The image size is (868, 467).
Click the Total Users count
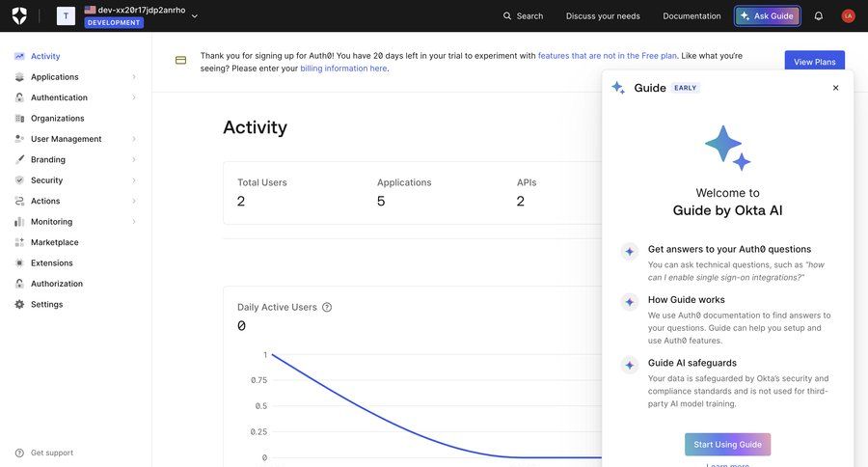[241, 201]
